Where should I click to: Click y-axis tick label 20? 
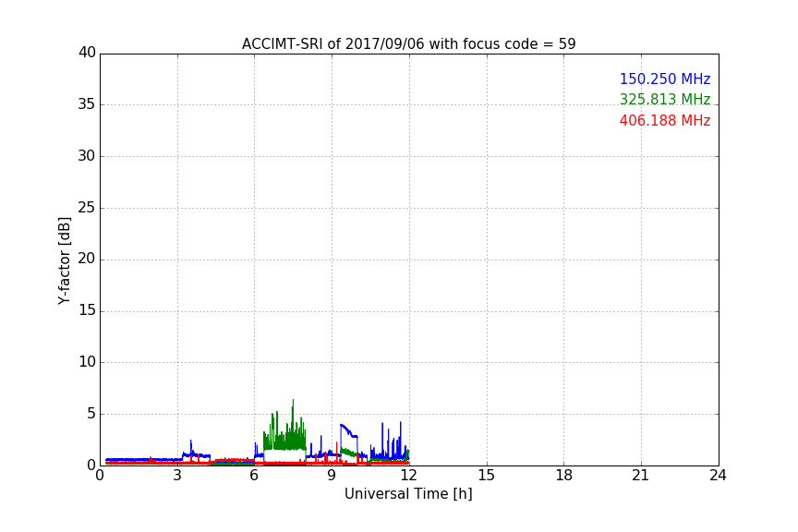(x=87, y=259)
